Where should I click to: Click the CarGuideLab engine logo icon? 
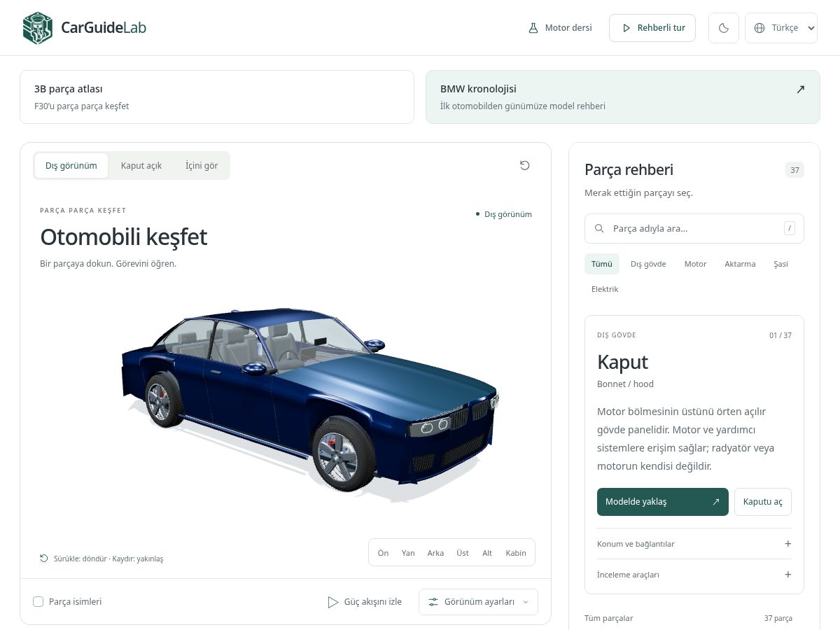click(x=38, y=28)
